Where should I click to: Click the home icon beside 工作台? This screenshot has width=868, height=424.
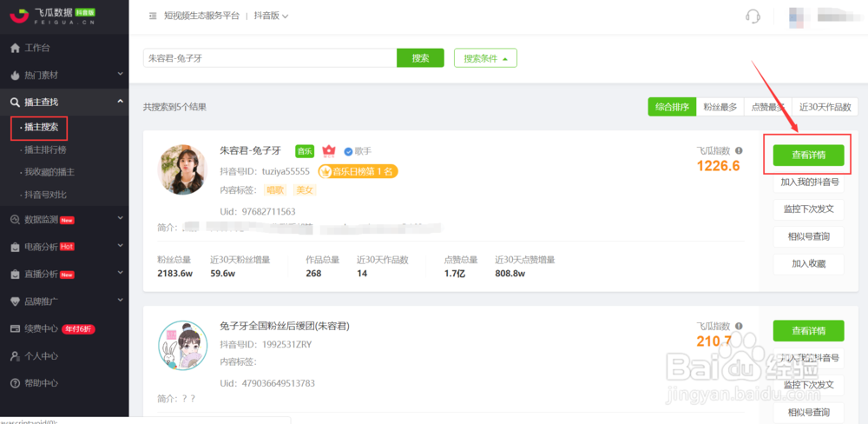16,48
